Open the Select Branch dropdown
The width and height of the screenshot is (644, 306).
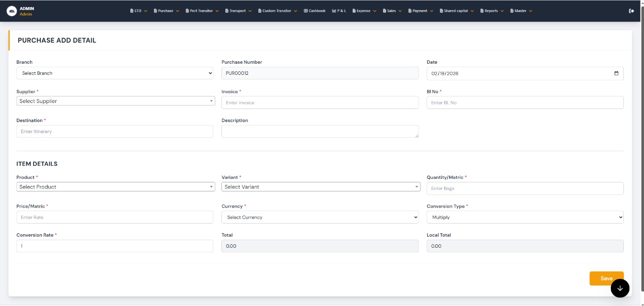tap(115, 73)
